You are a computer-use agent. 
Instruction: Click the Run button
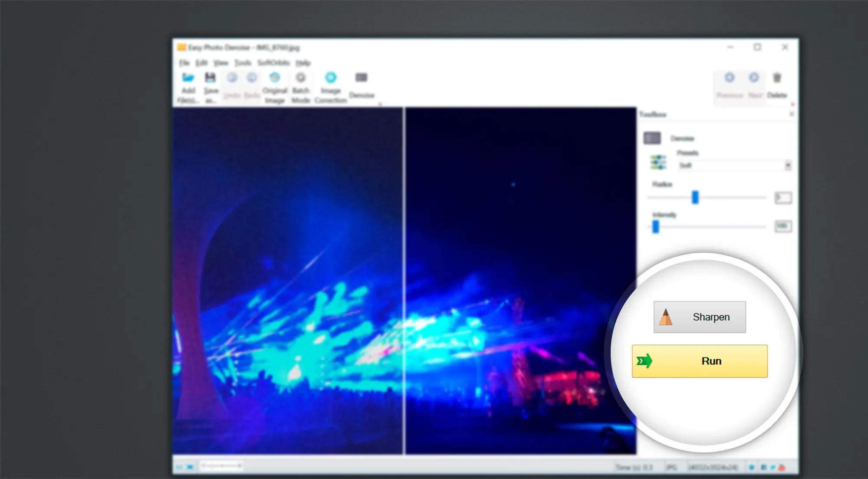pos(700,361)
